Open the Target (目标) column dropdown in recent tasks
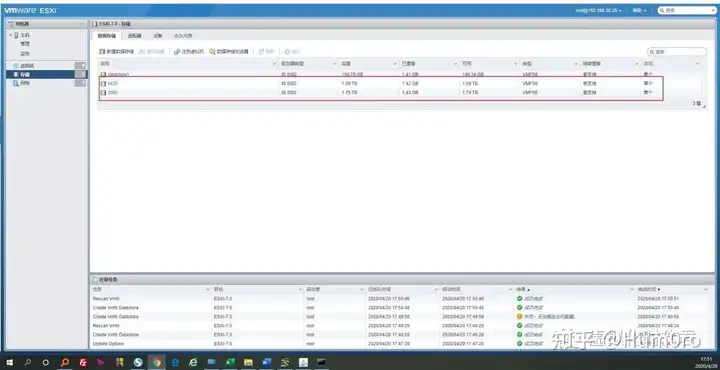The width and height of the screenshot is (720, 370). (x=299, y=290)
